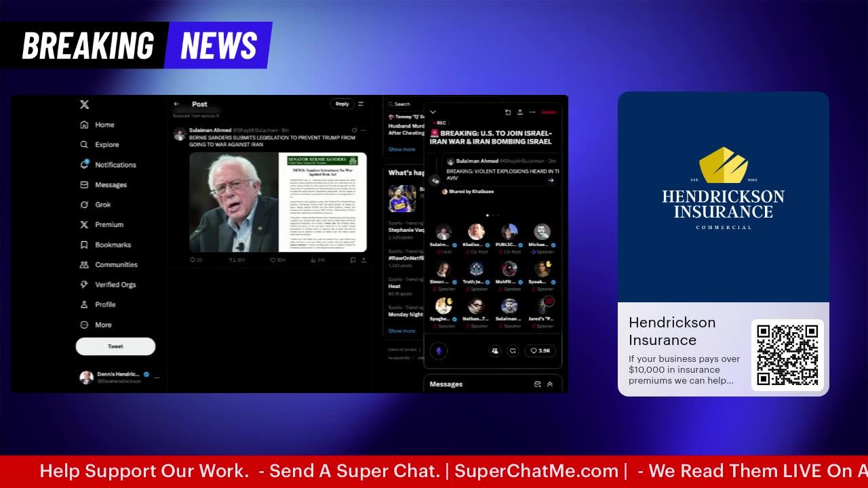Click Show more under Husband news item
The height and width of the screenshot is (488, 868).
(401, 149)
